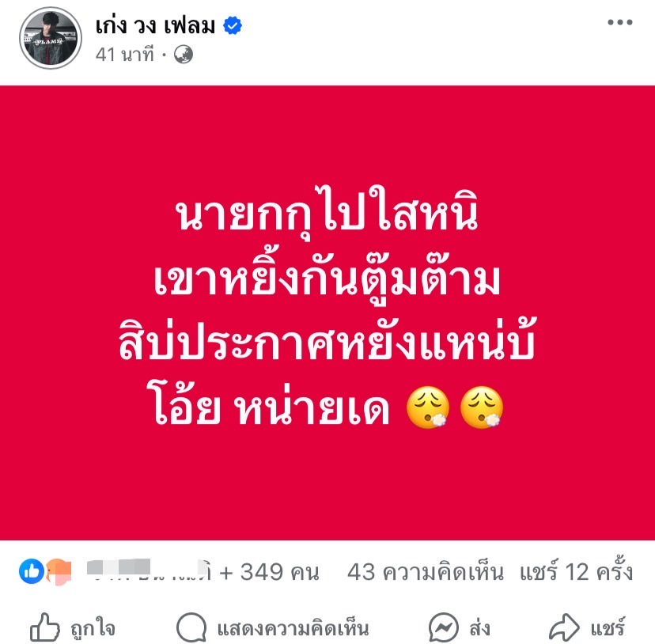The width and height of the screenshot is (655, 644).
Task: Click the red background status text
Action: 327,313
